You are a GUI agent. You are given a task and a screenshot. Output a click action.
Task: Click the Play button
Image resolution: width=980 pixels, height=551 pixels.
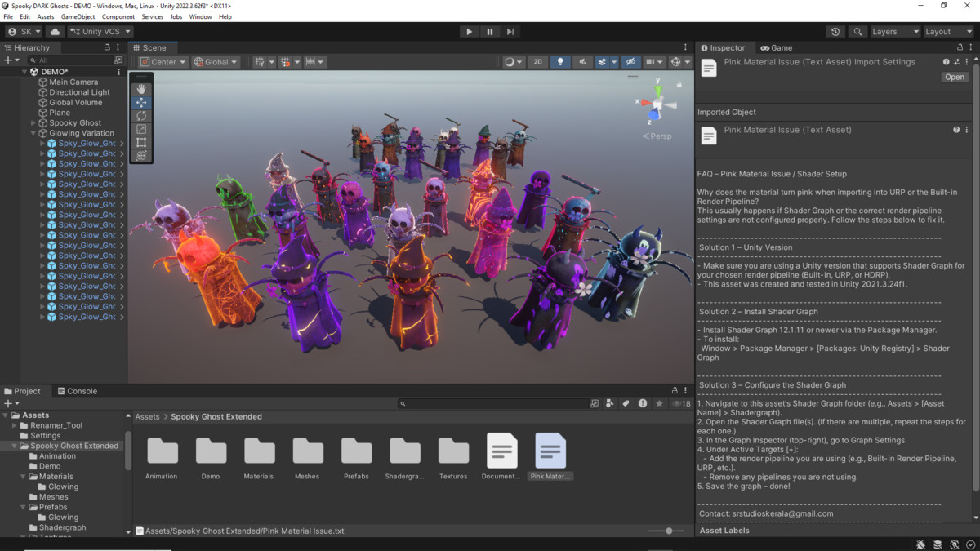[x=469, y=32]
